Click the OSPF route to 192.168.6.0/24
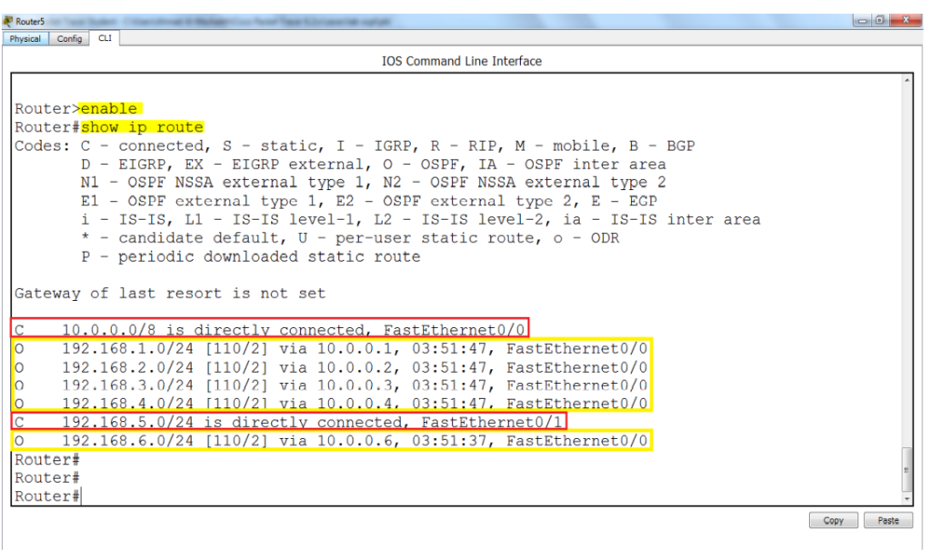 point(331,441)
